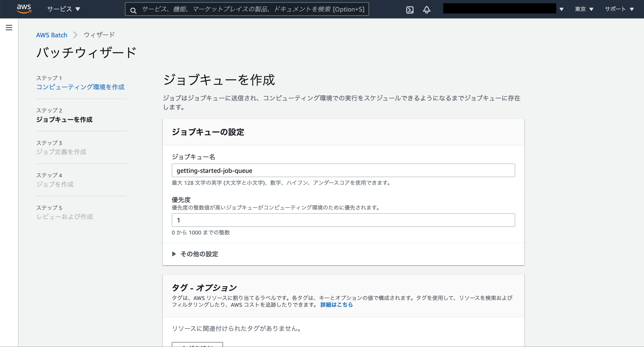Click step 2 label ジョブキューを作成
Screen dimensions: 644x347
(64, 120)
